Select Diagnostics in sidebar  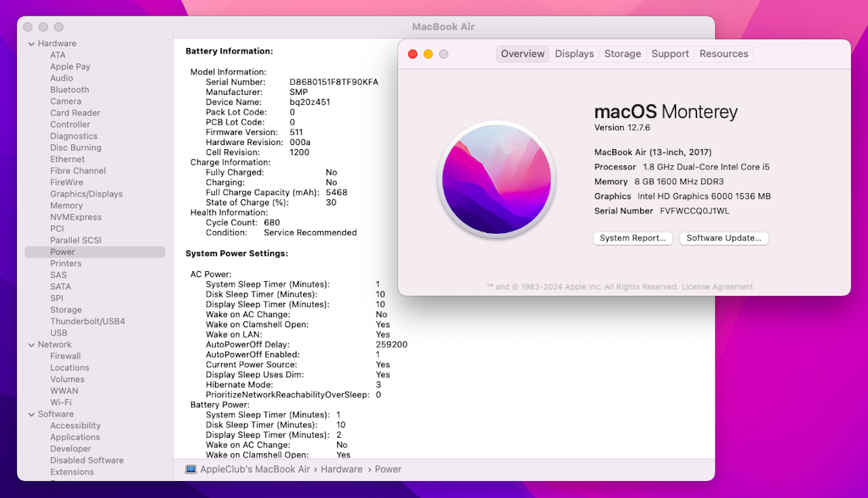click(x=74, y=136)
